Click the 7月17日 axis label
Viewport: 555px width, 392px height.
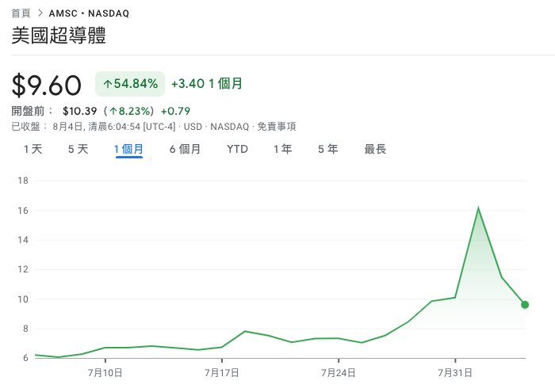(222, 373)
